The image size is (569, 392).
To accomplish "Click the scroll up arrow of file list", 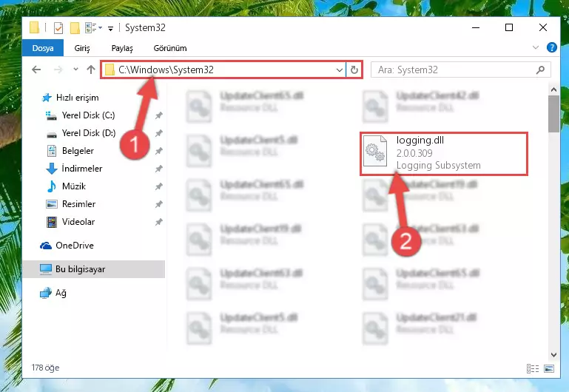I will [x=553, y=89].
